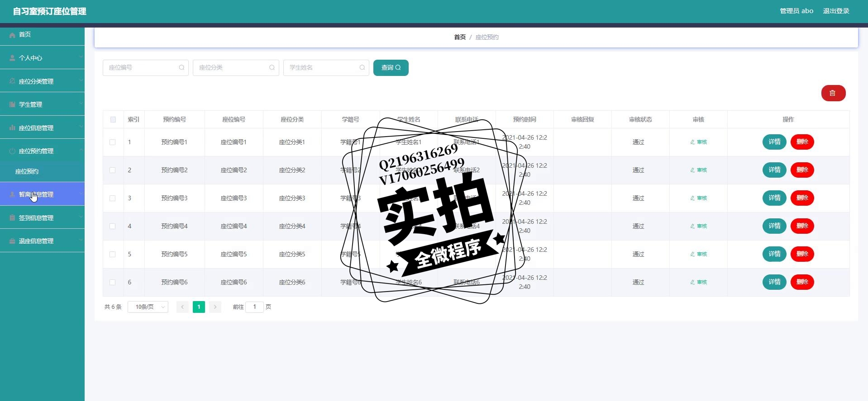Click 详情 button for row 预约编号5
868x401 pixels.
click(774, 254)
